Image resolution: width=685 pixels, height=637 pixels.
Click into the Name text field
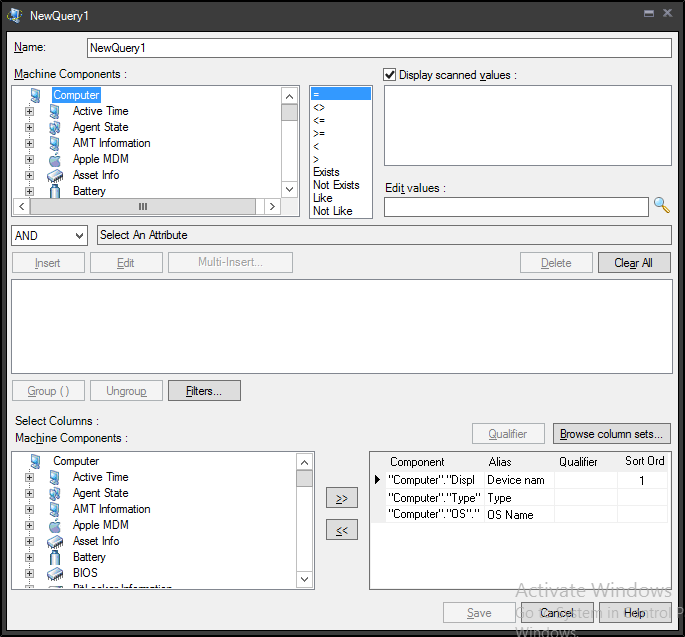tap(378, 47)
